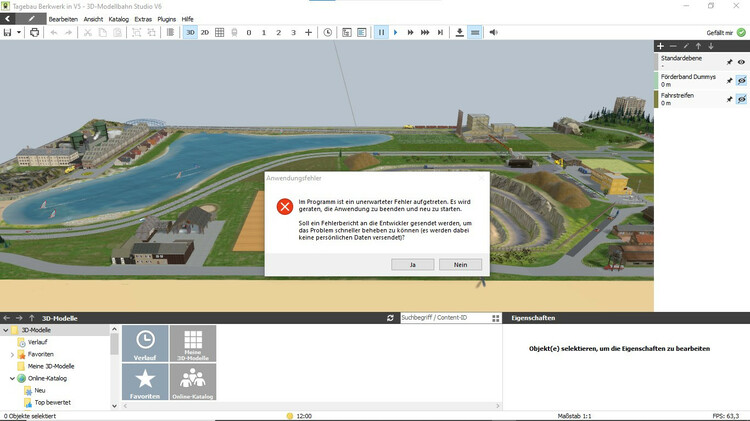750x421 pixels.
Task: Move layer down arrow icon
Action: (x=711, y=46)
